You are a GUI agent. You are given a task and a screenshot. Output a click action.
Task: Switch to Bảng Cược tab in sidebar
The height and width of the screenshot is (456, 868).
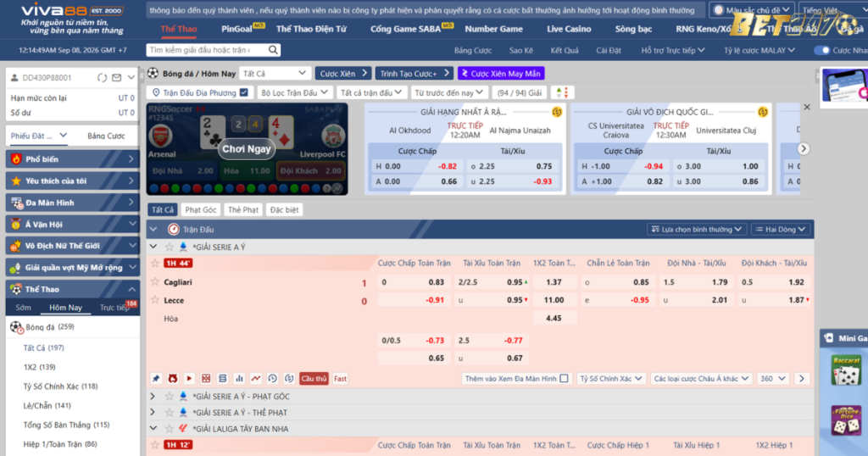pyautogui.click(x=106, y=136)
